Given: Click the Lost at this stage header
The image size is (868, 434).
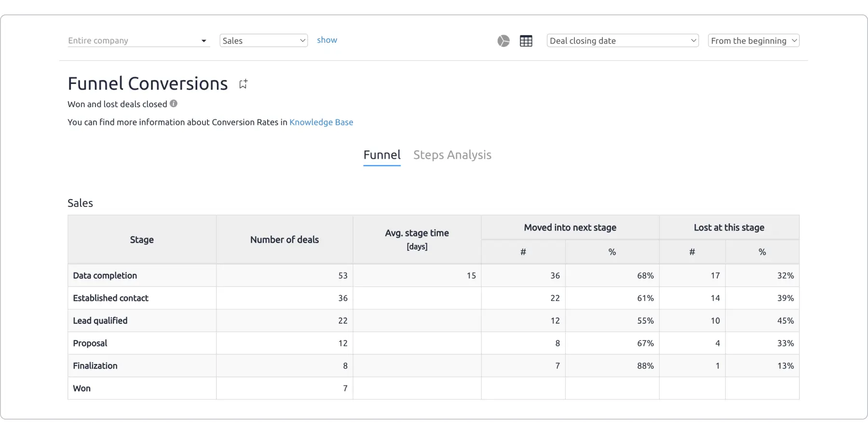Looking at the screenshot, I should (x=729, y=228).
